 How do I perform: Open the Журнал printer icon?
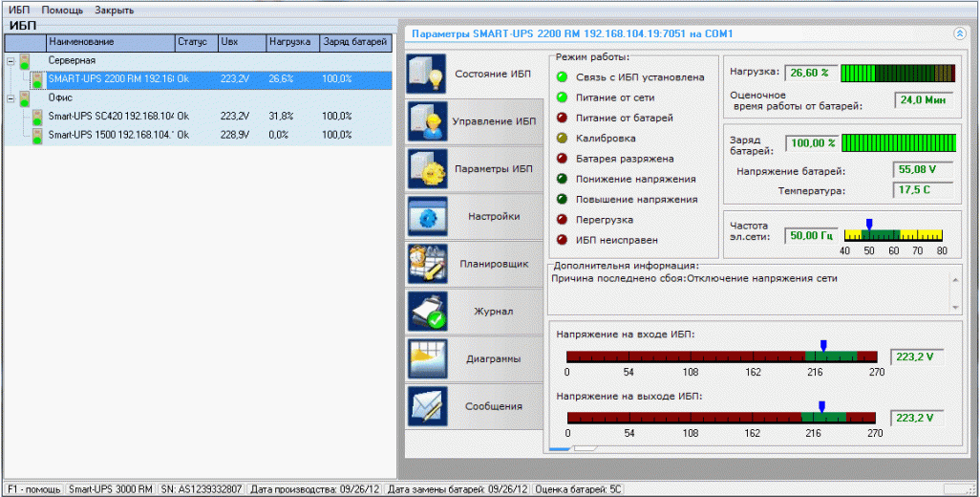(427, 312)
